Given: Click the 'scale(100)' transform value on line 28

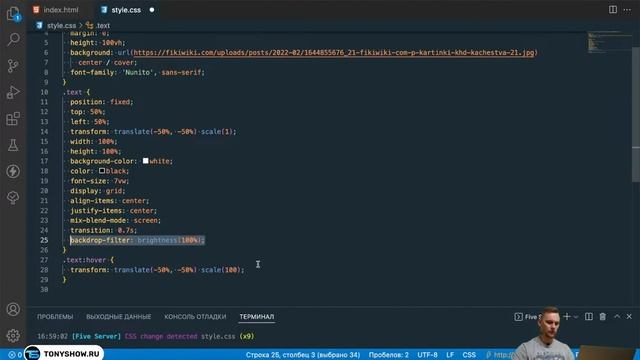Looking at the screenshot, I should (x=221, y=270).
